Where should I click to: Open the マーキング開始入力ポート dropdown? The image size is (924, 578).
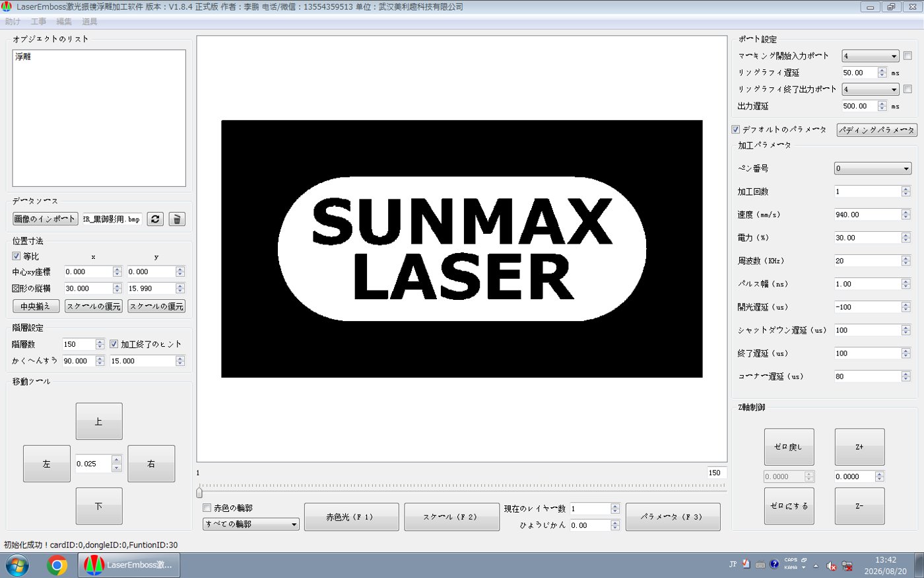pyautogui.click(x=871, y=56)
